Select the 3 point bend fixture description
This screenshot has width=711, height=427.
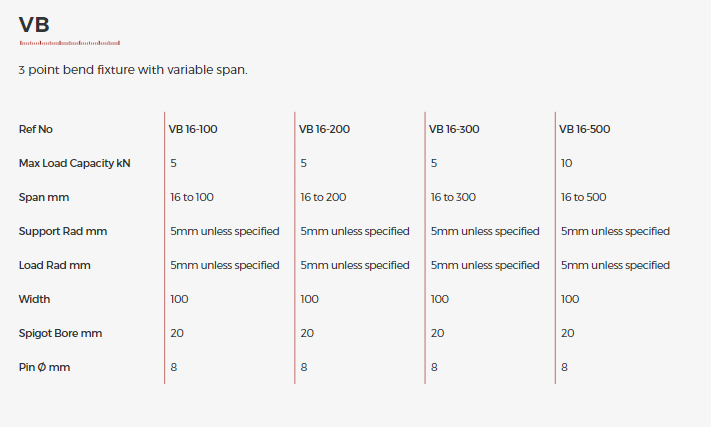click(133, 70)
